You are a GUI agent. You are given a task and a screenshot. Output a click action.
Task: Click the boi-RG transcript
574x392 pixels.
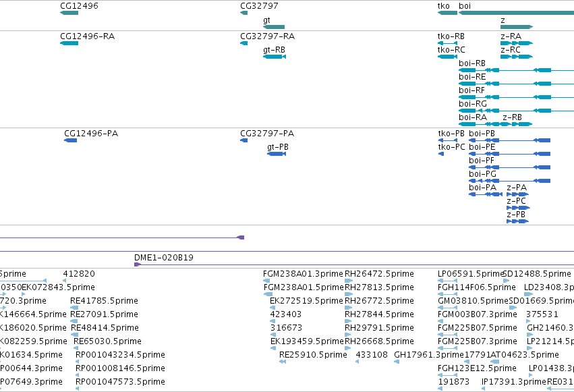pos(516,111)
